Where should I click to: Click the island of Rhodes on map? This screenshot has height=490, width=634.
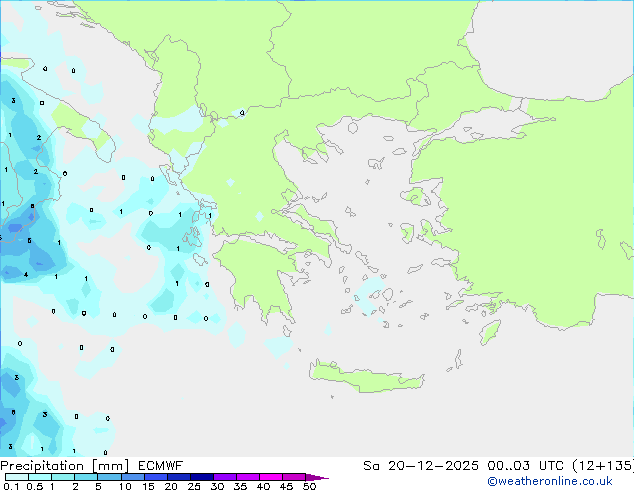(x=490, y=332)
